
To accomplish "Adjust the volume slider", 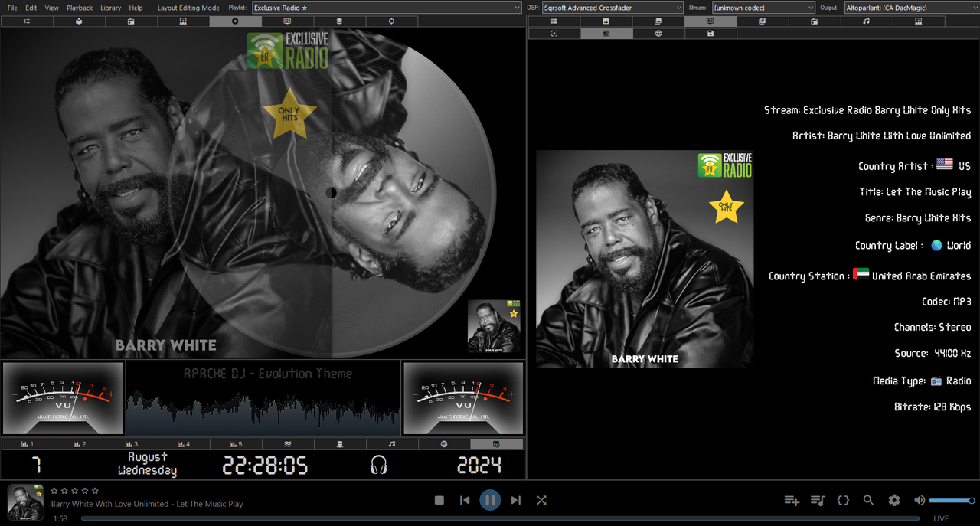I will point(952,500).
